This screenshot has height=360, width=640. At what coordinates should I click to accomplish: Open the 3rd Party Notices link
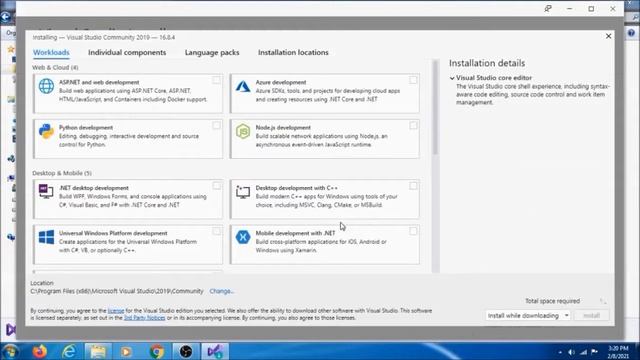(144, 318)
